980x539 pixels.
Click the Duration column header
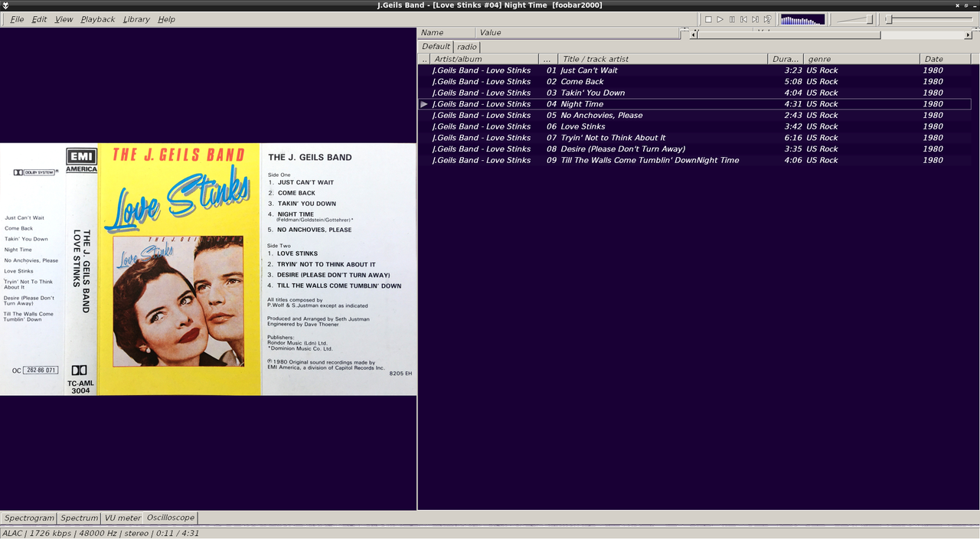pos(785,59)
